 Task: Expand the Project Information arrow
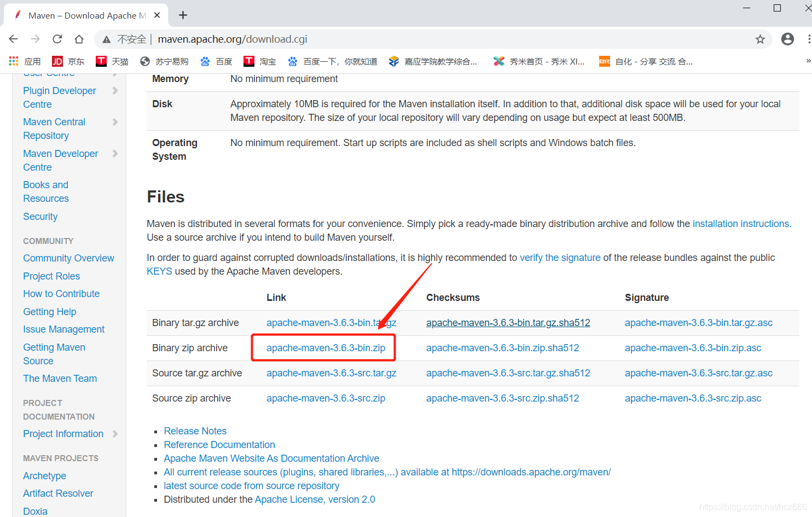tap(115, 434)
